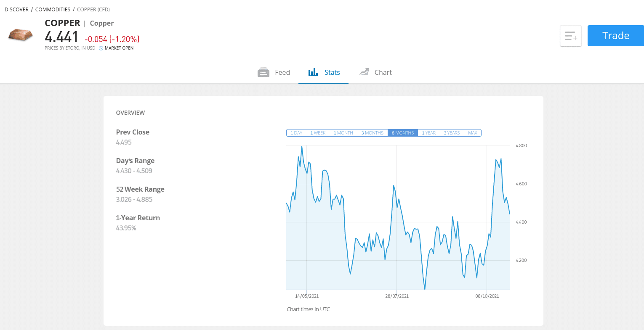Viewport: 644px width, 330px height.
Task: Click the COPPER instrument title
Action: [x=62, y=23]
